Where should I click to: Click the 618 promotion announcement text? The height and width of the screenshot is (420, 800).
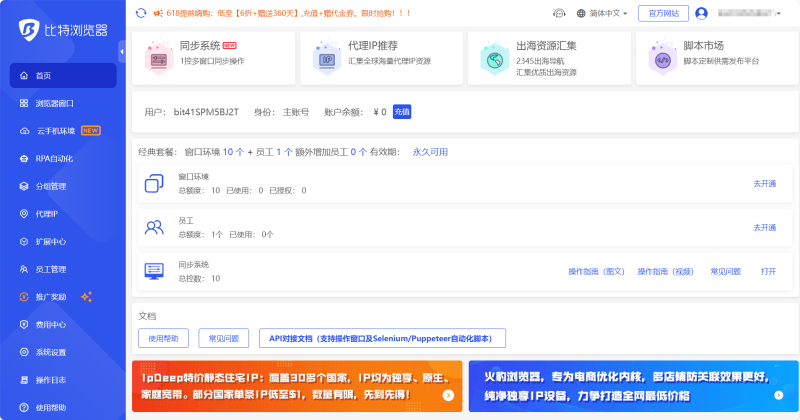tap(288, 13)
